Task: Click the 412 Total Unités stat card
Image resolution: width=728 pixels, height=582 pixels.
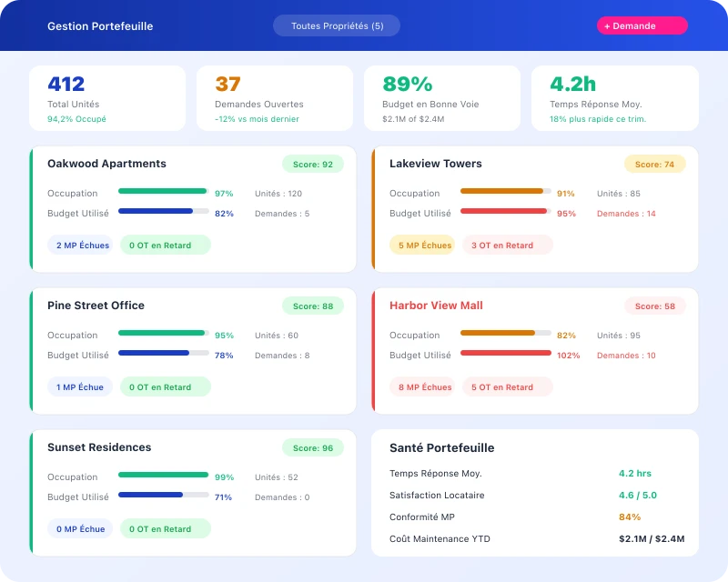Action: (107, 97)
